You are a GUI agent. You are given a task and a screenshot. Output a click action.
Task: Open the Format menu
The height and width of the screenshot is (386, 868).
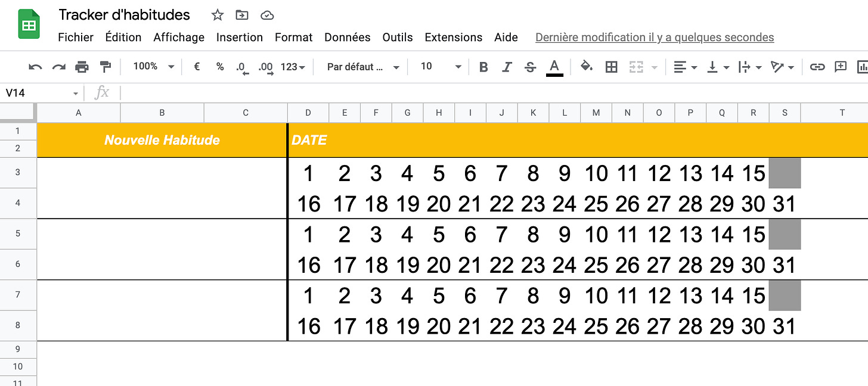[x=293, y=37]
